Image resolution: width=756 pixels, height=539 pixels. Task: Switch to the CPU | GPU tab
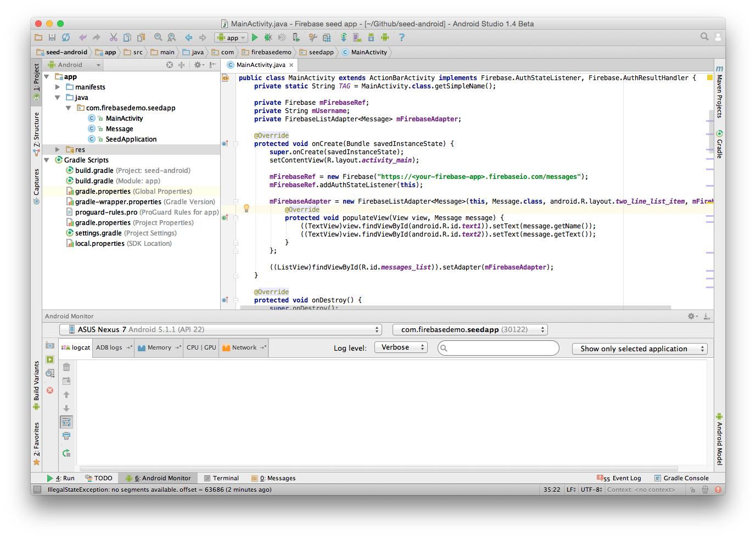point(201,347)
